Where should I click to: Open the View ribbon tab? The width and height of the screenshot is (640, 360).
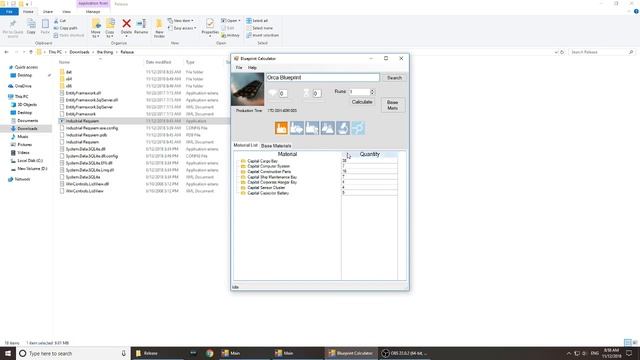click(x=66, y=12)
